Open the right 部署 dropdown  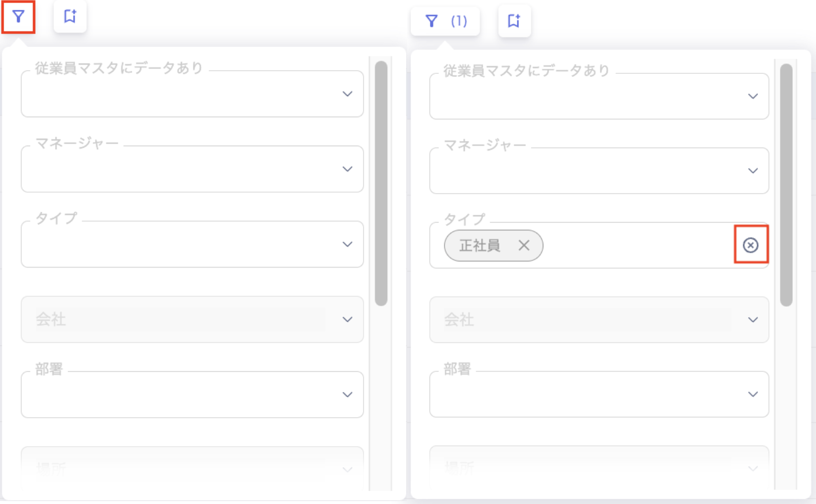click(752, 395)
